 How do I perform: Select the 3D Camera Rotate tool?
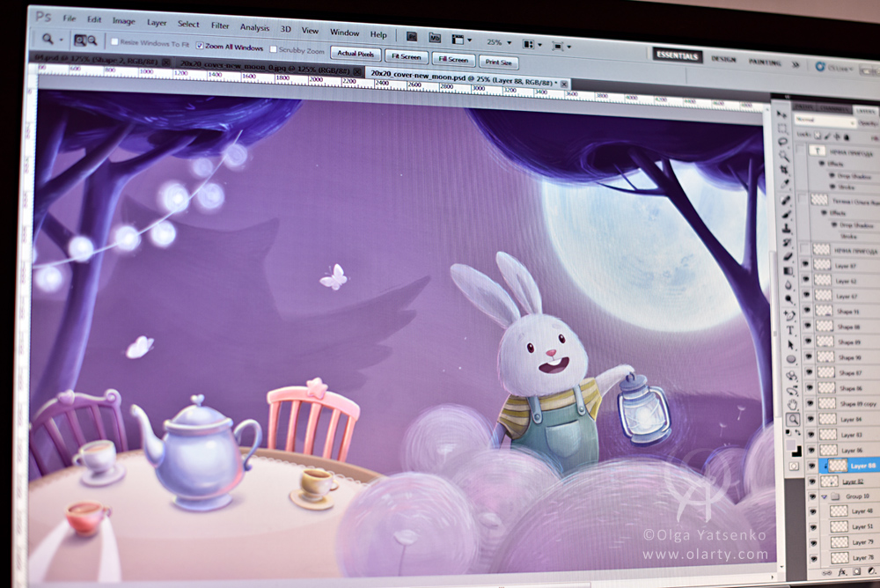792,390
